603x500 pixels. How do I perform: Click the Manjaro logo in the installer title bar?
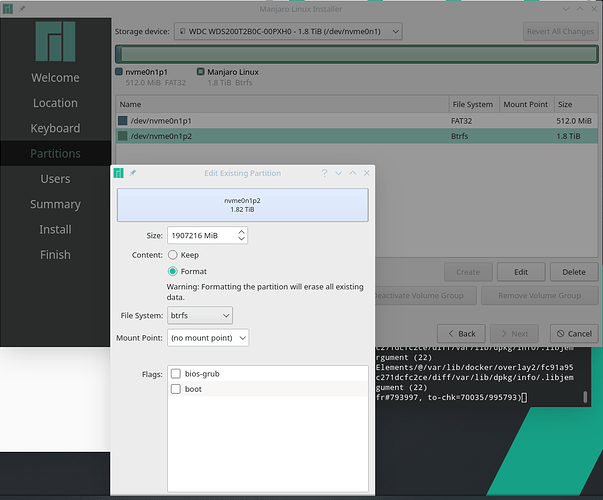click(x=8, y=9)
